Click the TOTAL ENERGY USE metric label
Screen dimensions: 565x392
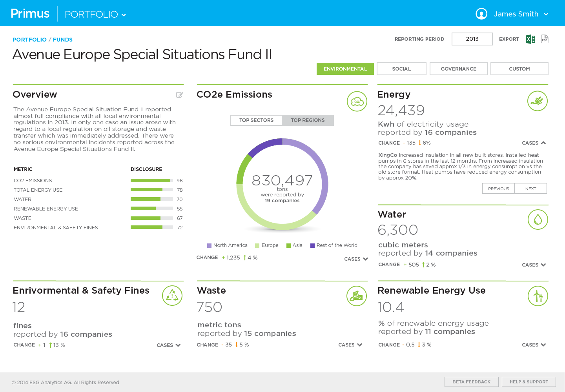(x=38, y=190)
